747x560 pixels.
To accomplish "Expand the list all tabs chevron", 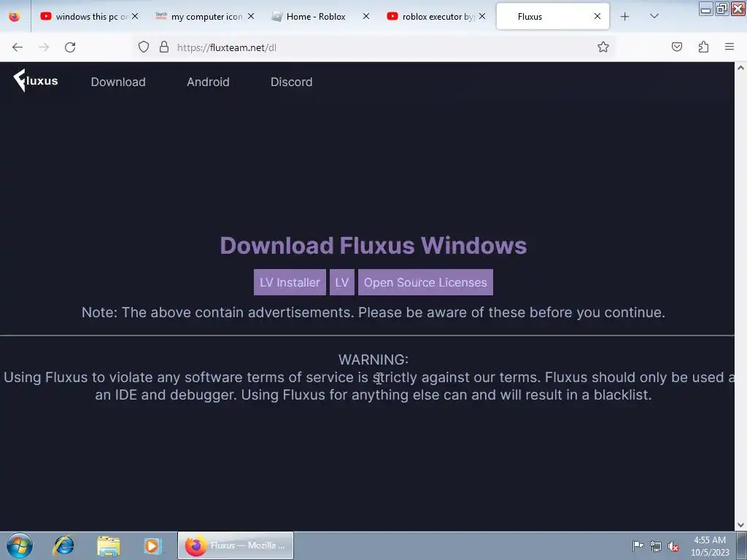I will coord(654,16).
